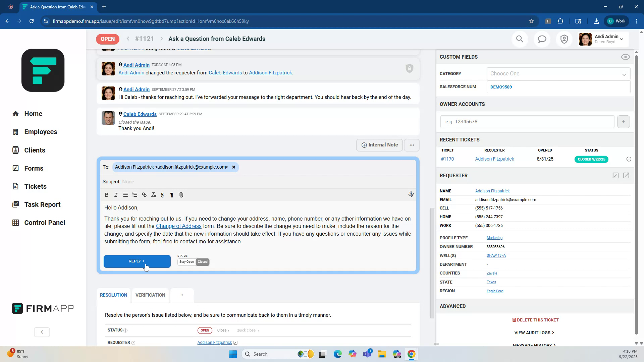Open the Category dropdown showing Choose One
The height and width of the screenshot is (362, 644).
pyautogui.click(x=558, y=73)
